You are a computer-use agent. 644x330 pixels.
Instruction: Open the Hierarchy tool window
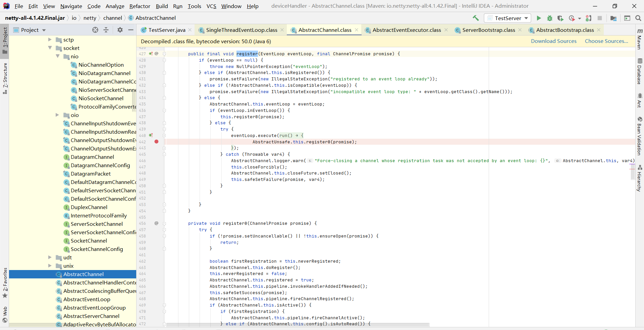pos(640,178)
